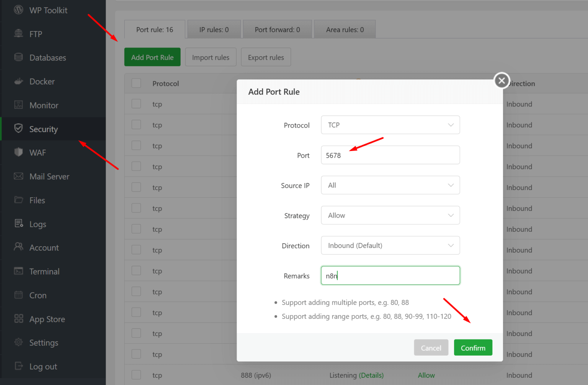Open the Protocol dropdown showing TCP
Image resolution: width=588 pixels, height=385 pixels.
click(390, 125)
